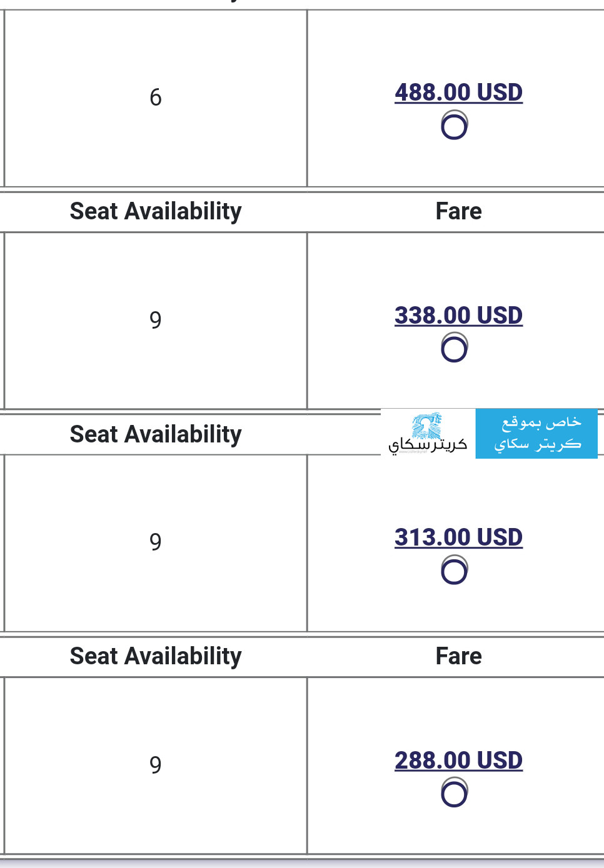Follow the 313.00 USD fare link
The height and width of the screenshot is (868, 604).
pos(458,537)
